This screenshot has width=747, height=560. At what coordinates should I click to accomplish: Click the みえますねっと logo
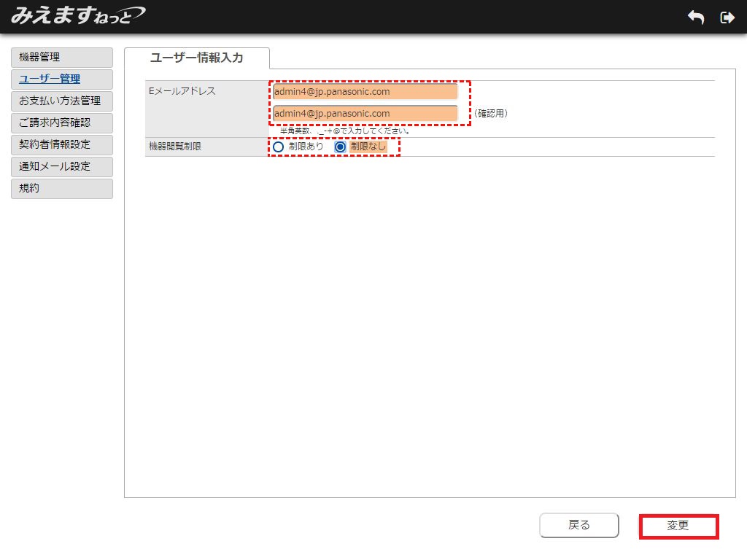pos(77,15)
